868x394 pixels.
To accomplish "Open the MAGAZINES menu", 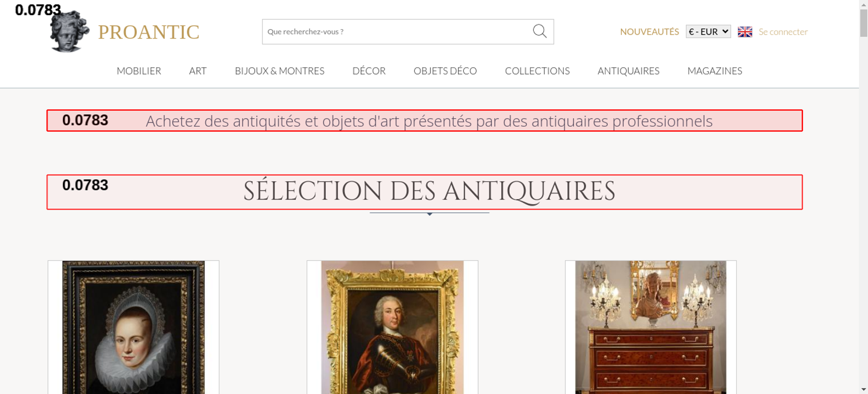I will (715, 71).
